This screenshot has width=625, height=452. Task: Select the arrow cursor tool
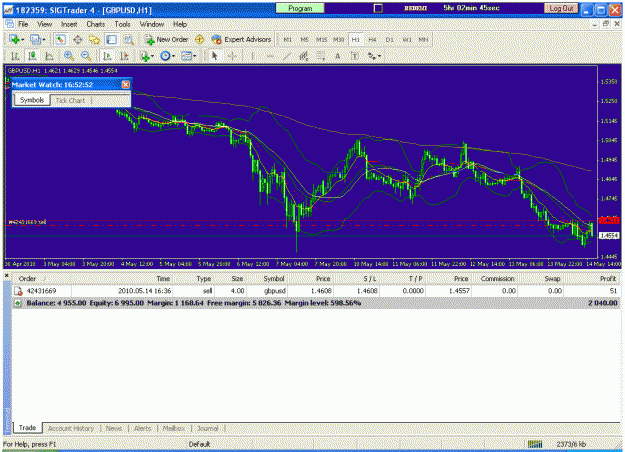tap(214, 56)
